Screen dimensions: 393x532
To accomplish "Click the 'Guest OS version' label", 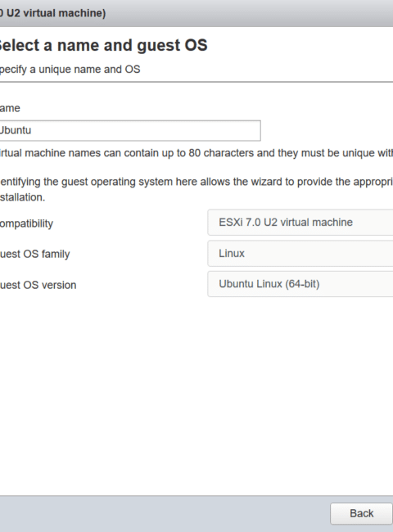I will pyautogui.click(x=38, y=285).
